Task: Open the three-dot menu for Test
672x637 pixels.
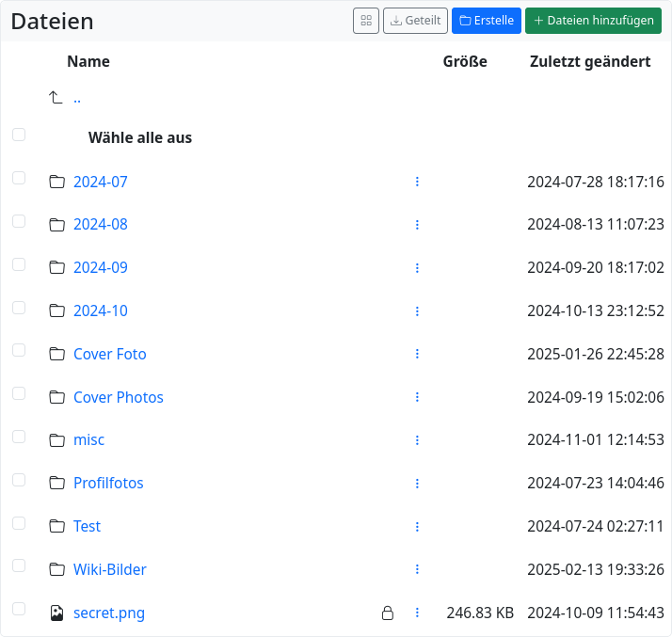Action: pos(417,527)
